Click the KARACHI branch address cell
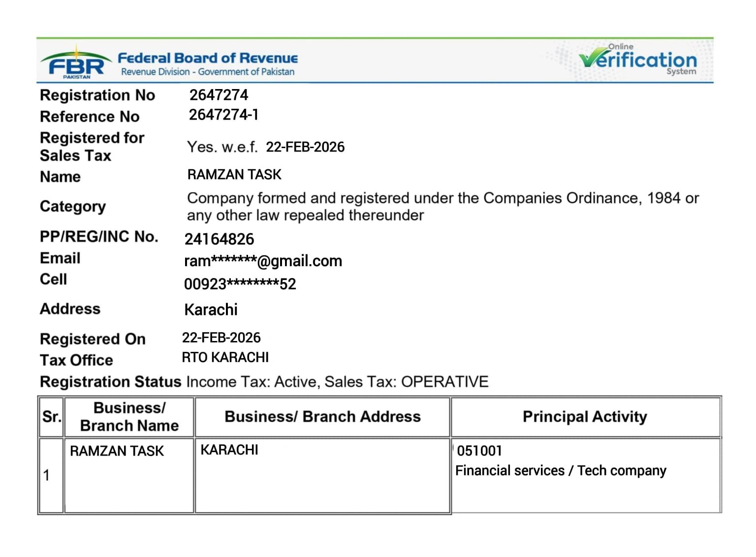The image size is (756, 557). (x=229, y=450)
